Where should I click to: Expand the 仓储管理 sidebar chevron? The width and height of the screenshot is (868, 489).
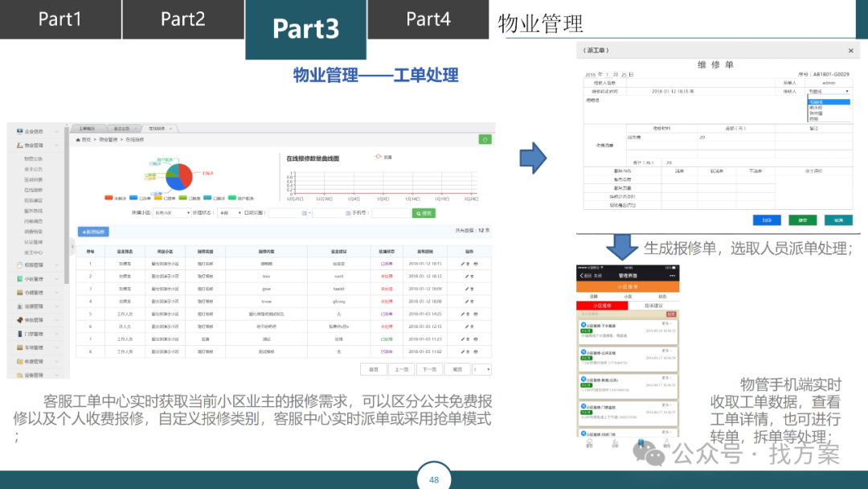point(57,293)
